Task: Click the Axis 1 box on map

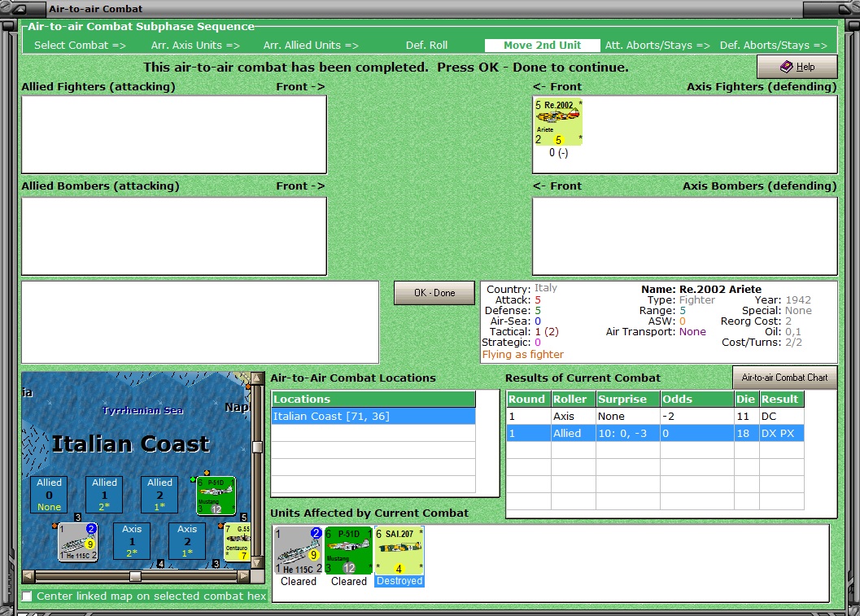Action: tap(132, 541)
